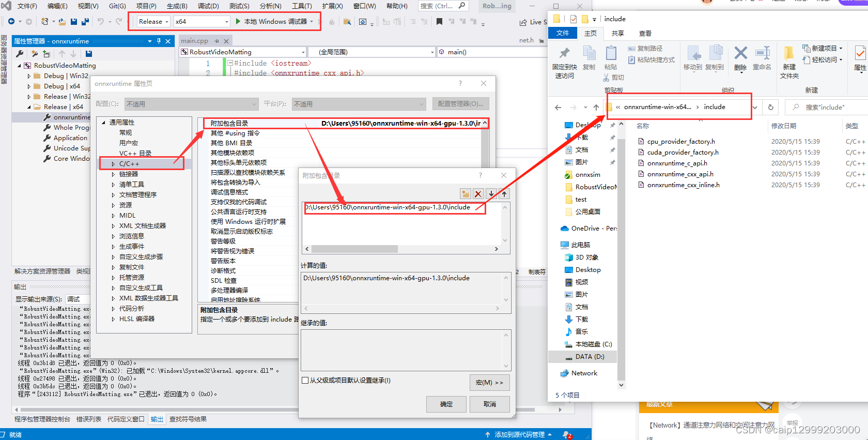The height and width of the screenshot is (440, 868).
Task: Open the 生成(B) menu
Action: (x=177, y=6)
